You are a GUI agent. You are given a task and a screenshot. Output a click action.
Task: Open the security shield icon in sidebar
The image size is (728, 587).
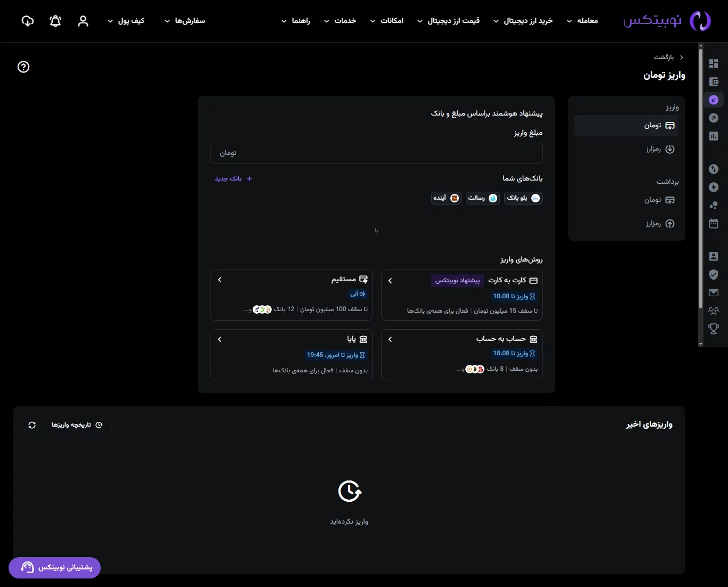click(x=714, y=275)
